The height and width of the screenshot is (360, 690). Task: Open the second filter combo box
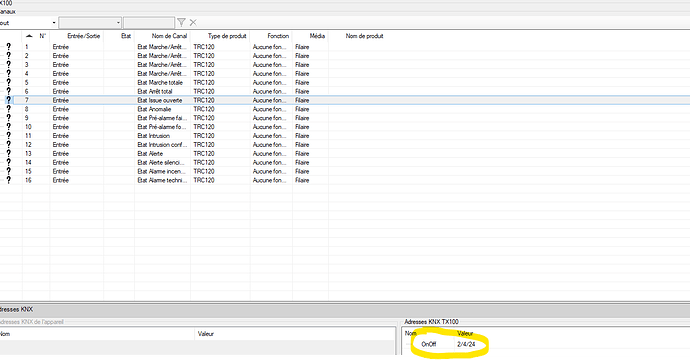tap(90, 22)
